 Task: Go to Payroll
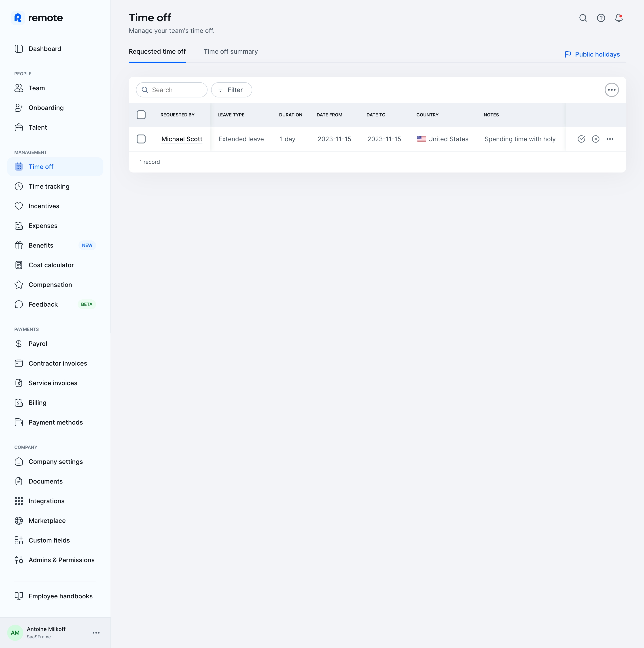point(55,344)
